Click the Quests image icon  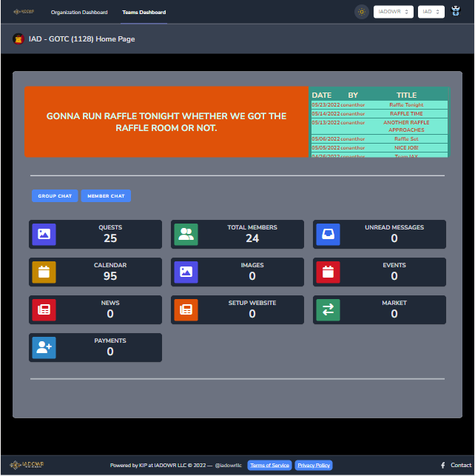44,234
